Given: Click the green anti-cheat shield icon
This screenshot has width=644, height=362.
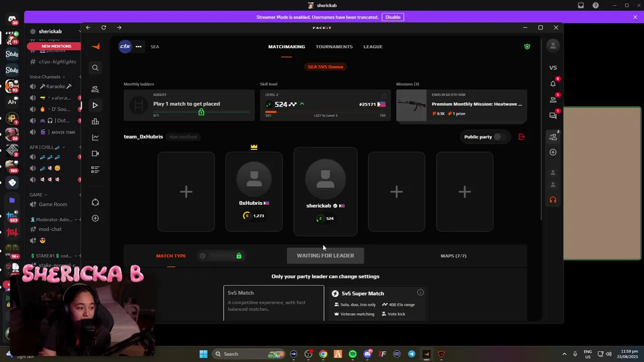Looking at the screenshot, I should (527, 46).
